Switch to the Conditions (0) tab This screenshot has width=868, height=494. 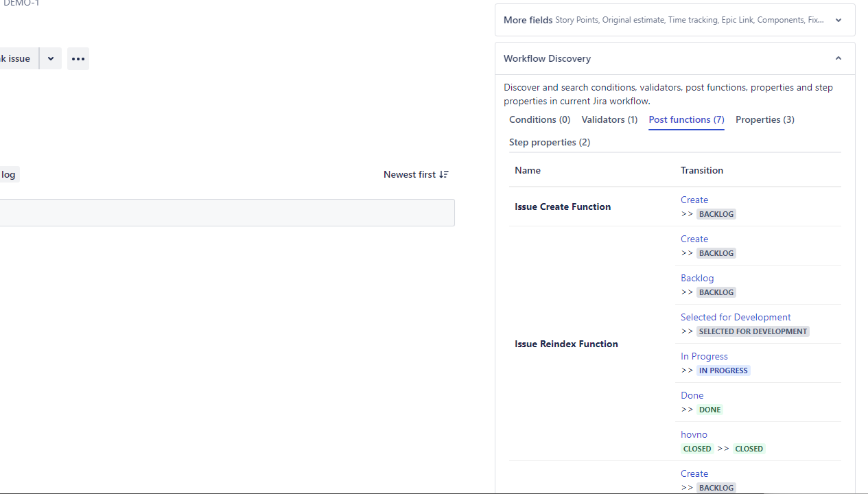tap(539, 119)
